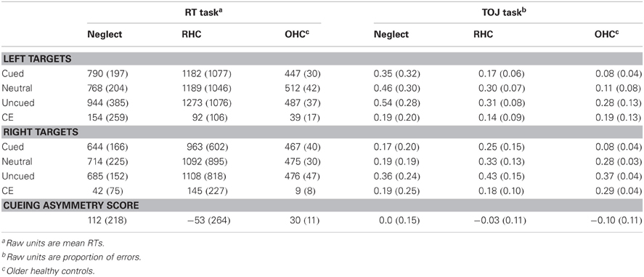644x277 pixels.
Task: Click footnote a about mean RTs
Action: pos(53,244)
